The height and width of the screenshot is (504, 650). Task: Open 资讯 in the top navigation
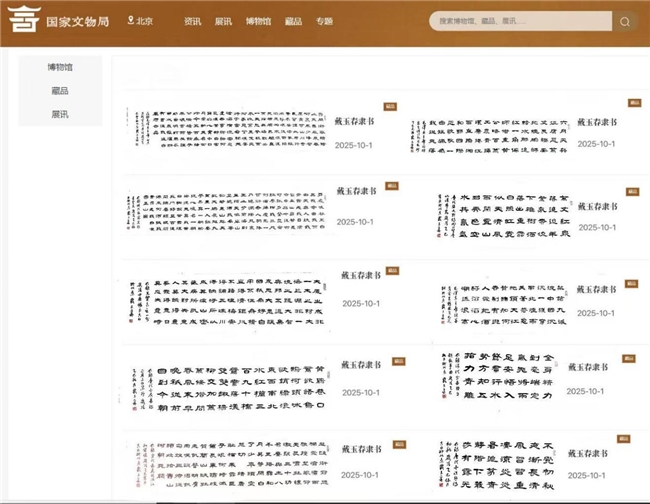tap(192, 21)
